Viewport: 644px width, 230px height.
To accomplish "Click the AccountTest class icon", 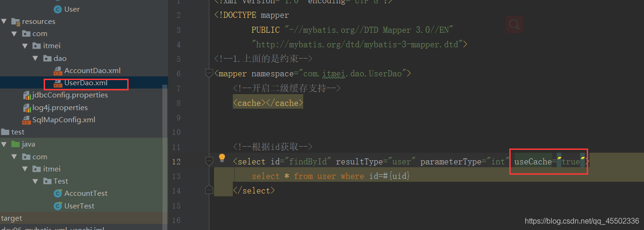I will pos(58,193).
